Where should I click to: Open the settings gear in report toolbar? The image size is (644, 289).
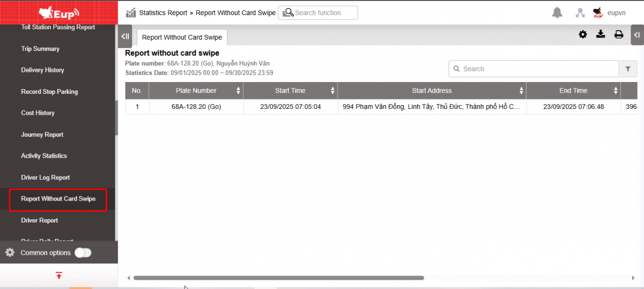click(583, 34)
